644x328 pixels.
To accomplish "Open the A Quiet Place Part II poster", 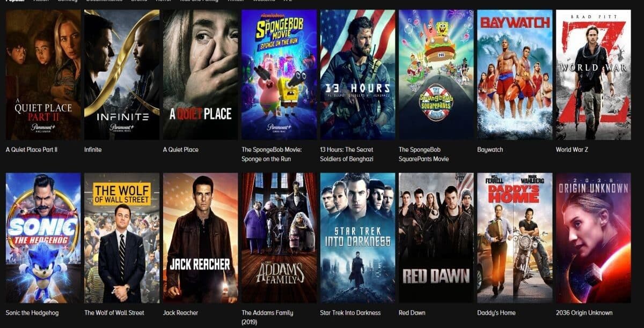I will coord(43,74).
